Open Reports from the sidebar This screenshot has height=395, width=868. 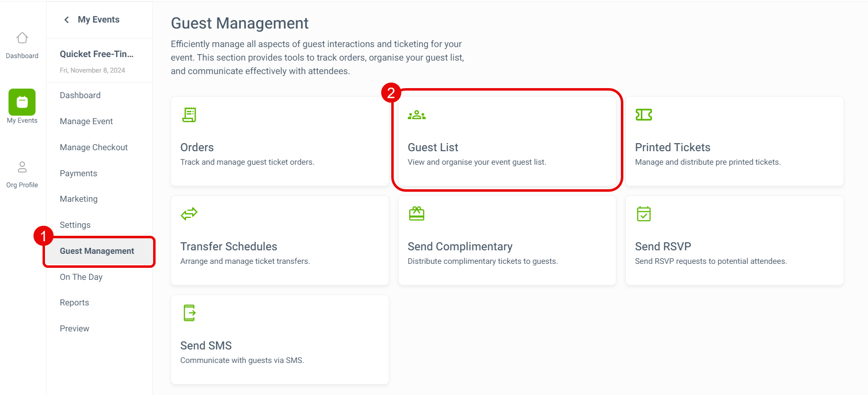[x=74, y=302]
